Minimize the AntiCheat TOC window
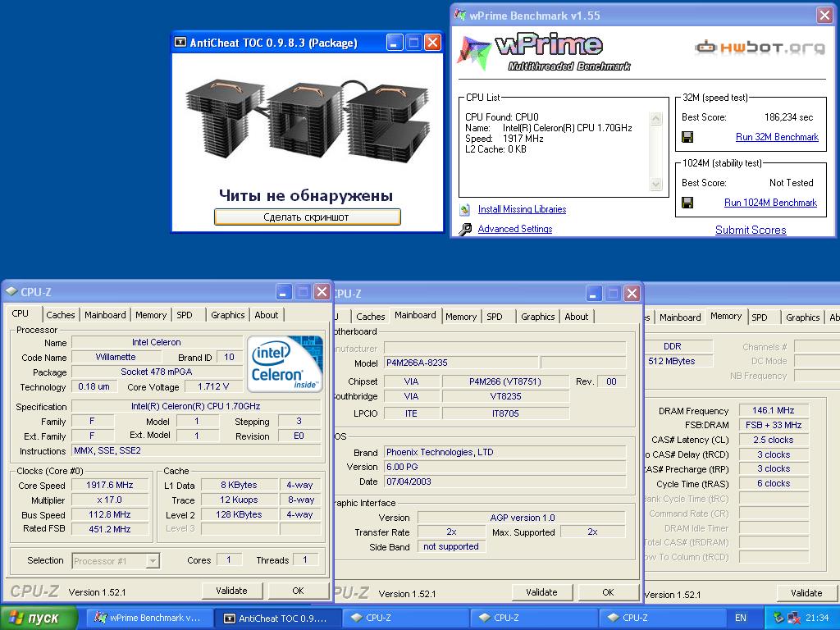 (x=395, y=43)
